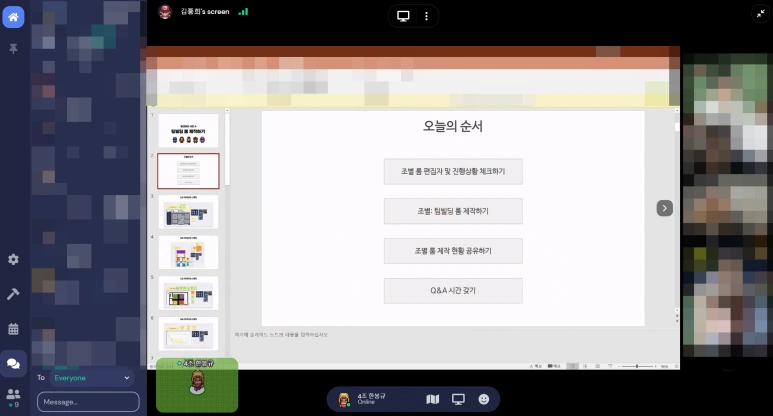The width and height of the screenshot is (773, 416).
Task: Click the own video tile with avatar
Action: [197, 385]
